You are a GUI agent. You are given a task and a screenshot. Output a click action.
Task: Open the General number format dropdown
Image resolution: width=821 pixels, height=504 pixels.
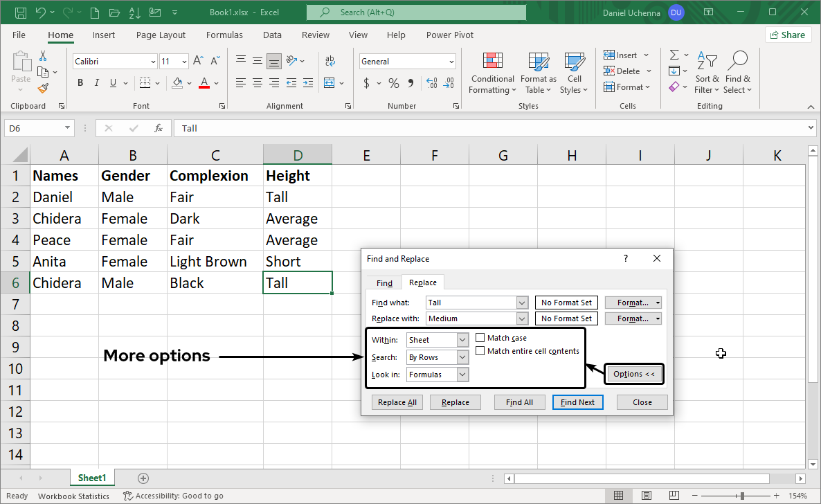(x=451, y=62)
